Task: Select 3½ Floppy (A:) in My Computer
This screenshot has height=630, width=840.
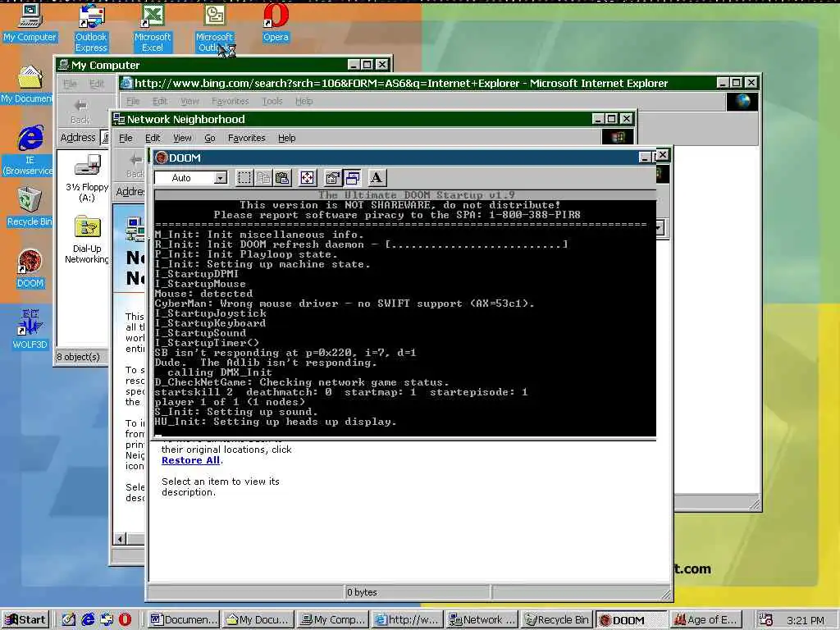Action: pos(87,178)
